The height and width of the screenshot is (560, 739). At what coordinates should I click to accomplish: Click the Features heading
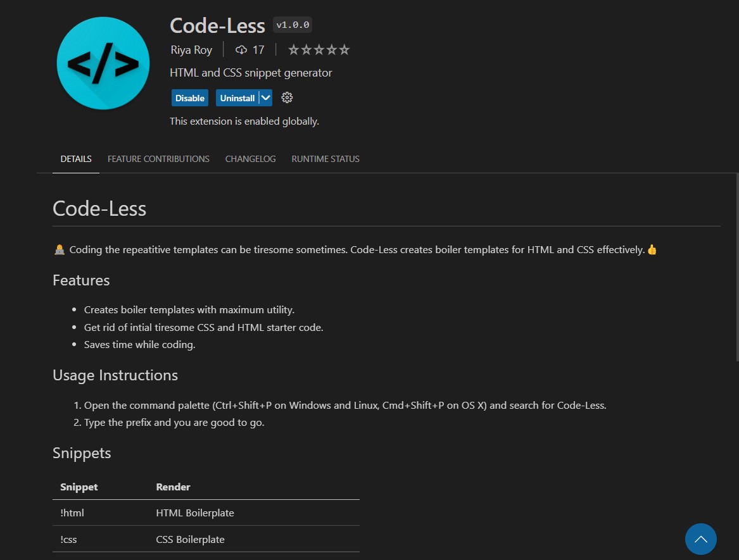tap(81, 280)
